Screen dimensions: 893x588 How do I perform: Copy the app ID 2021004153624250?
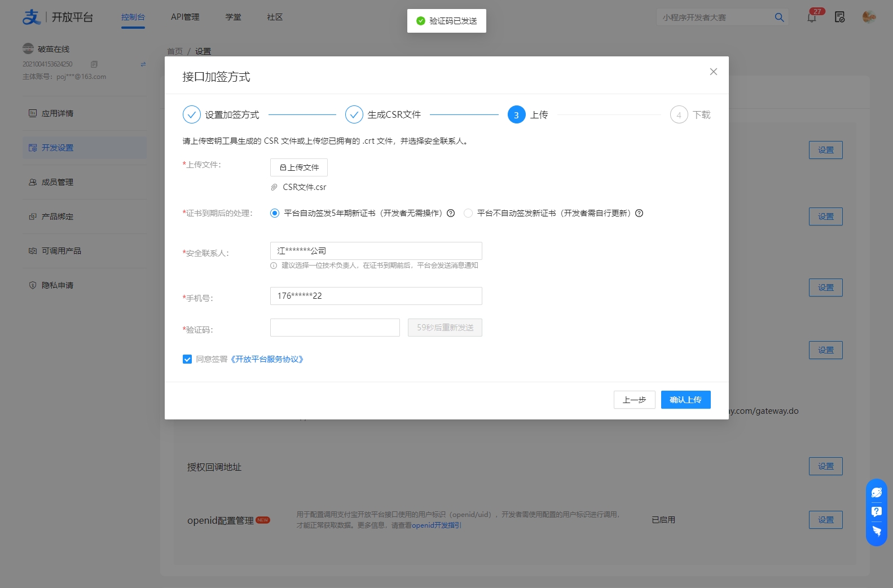coord(94,64)
